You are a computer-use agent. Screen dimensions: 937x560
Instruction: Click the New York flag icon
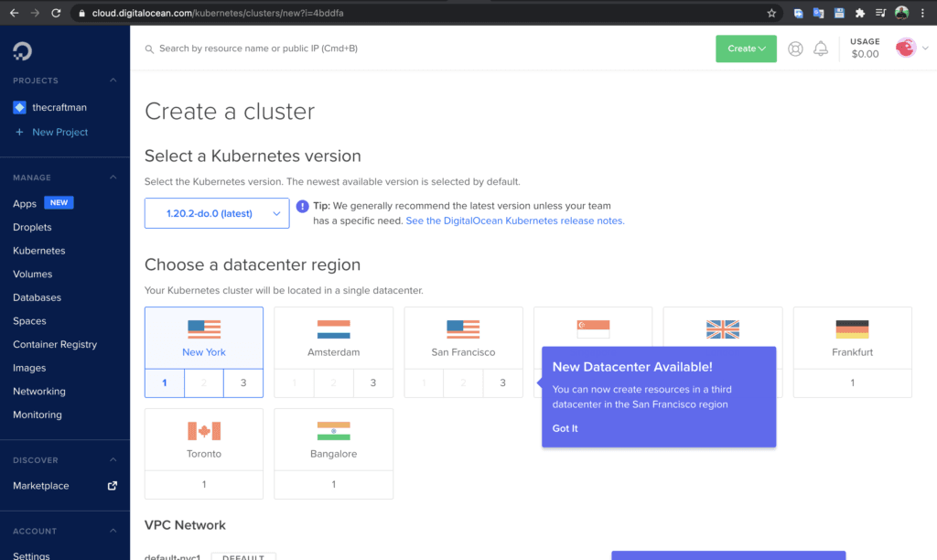(204, 329)
